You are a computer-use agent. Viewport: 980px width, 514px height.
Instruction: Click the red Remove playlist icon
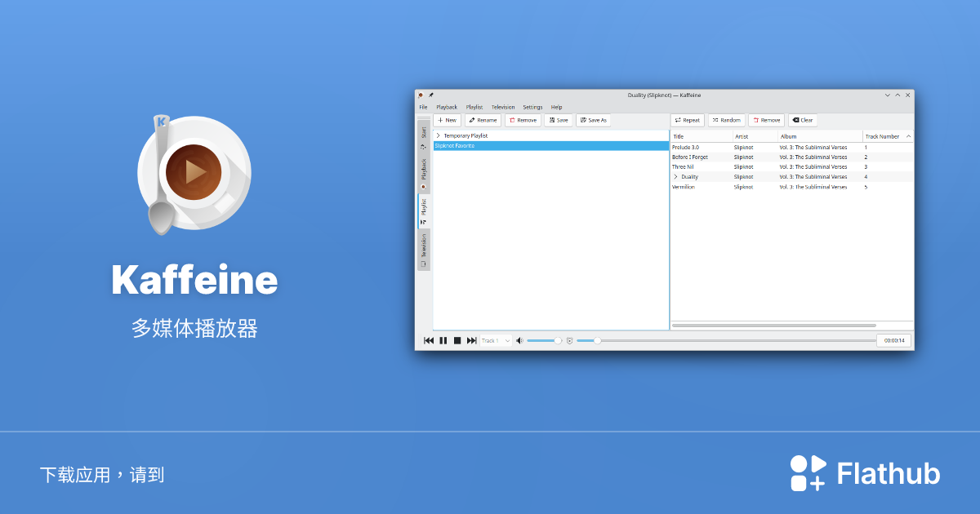click(x=512, y=120)
